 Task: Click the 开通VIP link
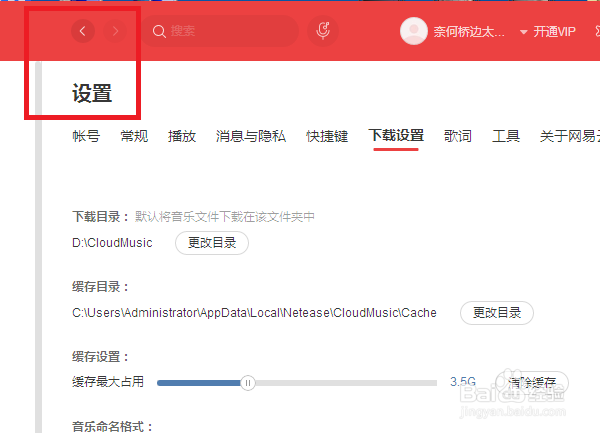pyautogui.click(x=554, y=32)
